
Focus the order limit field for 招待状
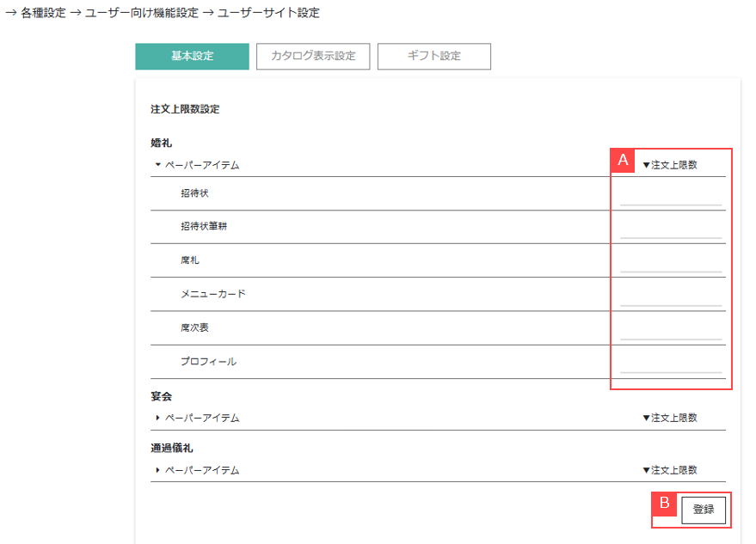point(670,197)
